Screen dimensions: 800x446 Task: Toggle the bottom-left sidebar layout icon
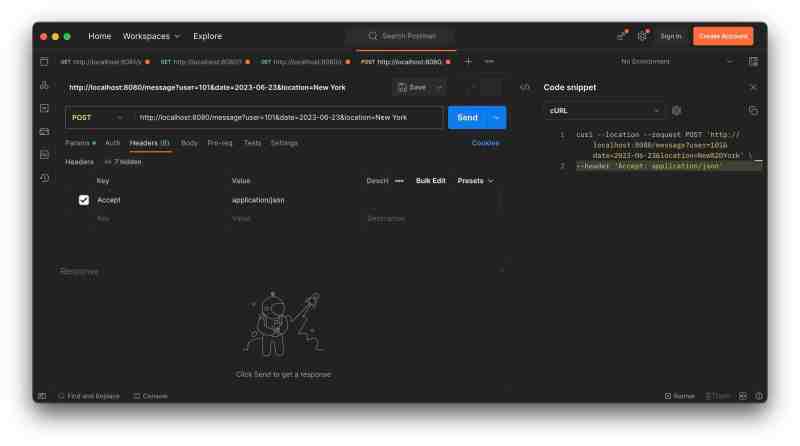tap(42, 396)
